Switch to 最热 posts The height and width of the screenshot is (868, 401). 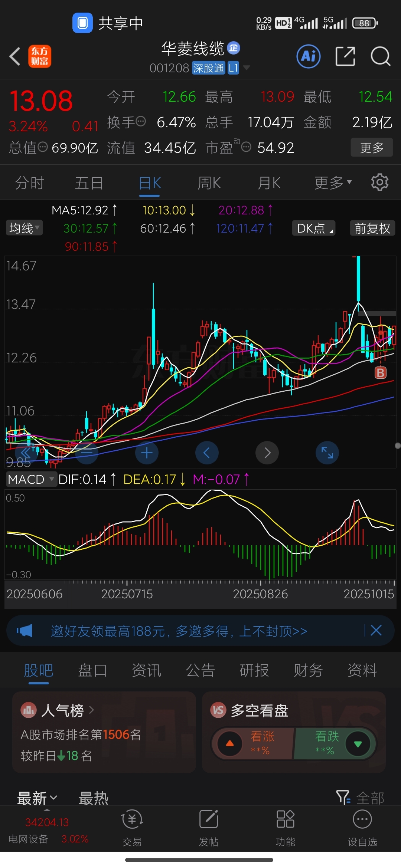point(93,798)
